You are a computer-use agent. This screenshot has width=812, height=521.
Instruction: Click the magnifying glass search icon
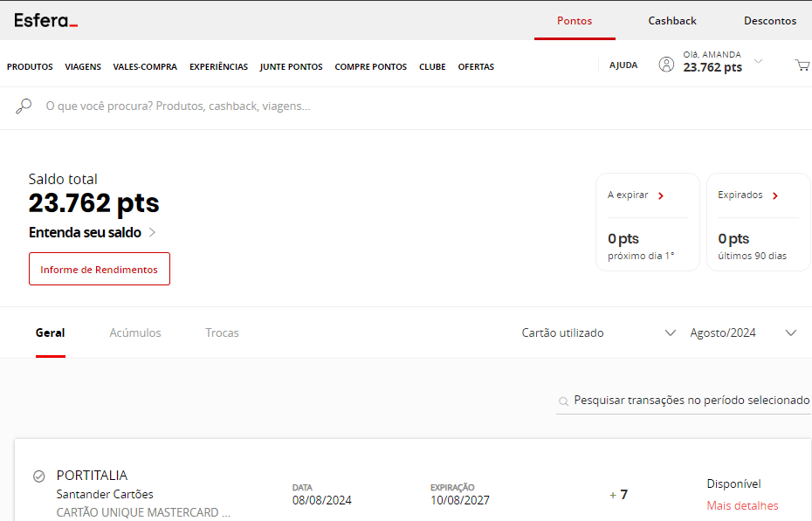coord(24,106)
